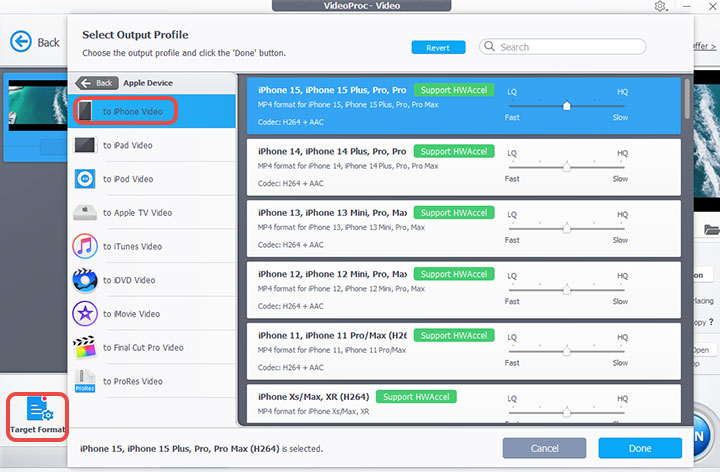Click the Apple TV device icon
The height and width of the screenshot is (472, 720).
(84, 213)
